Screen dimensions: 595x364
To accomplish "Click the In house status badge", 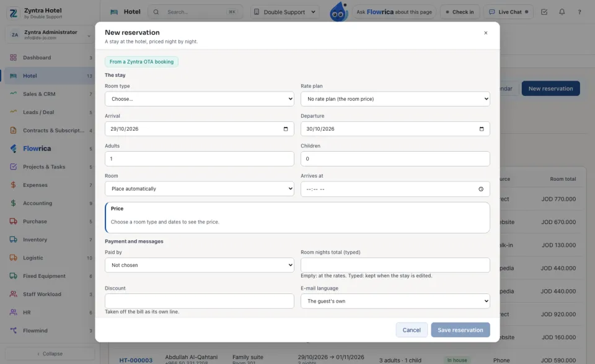I will pos(457,360).
